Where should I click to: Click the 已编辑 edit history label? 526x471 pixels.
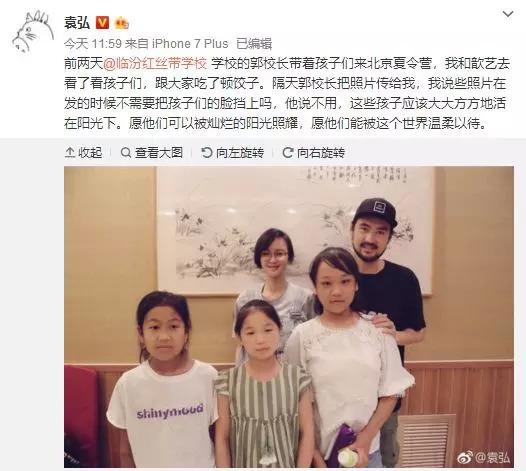pos(254,44)
